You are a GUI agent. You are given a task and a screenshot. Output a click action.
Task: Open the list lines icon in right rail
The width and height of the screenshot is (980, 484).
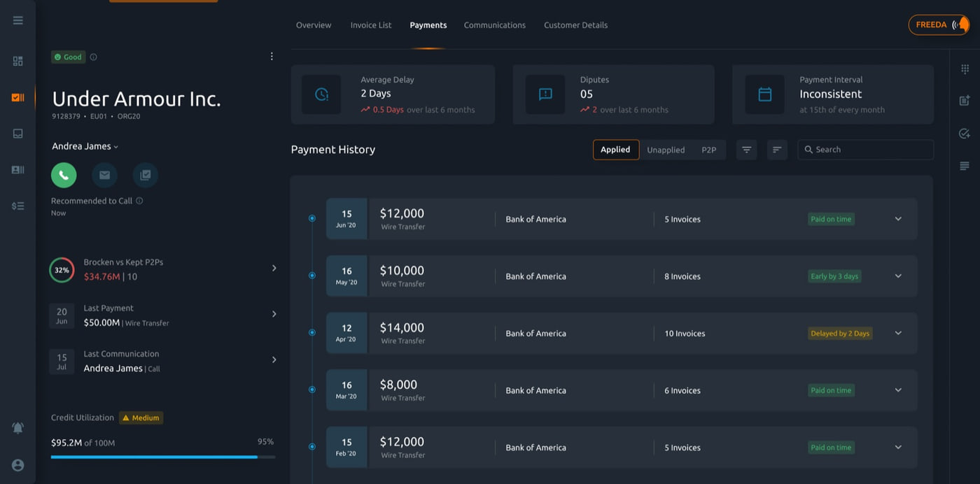(x=965, y=166)
